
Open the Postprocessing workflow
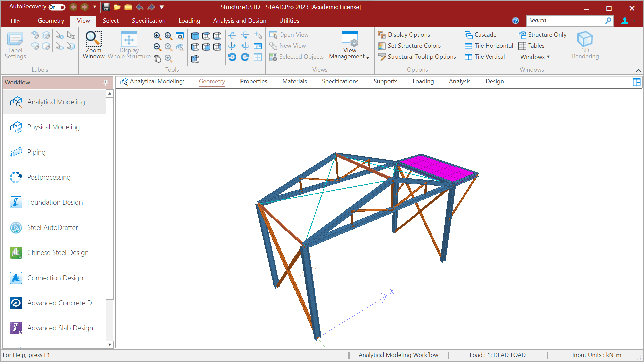pos(49,177)
